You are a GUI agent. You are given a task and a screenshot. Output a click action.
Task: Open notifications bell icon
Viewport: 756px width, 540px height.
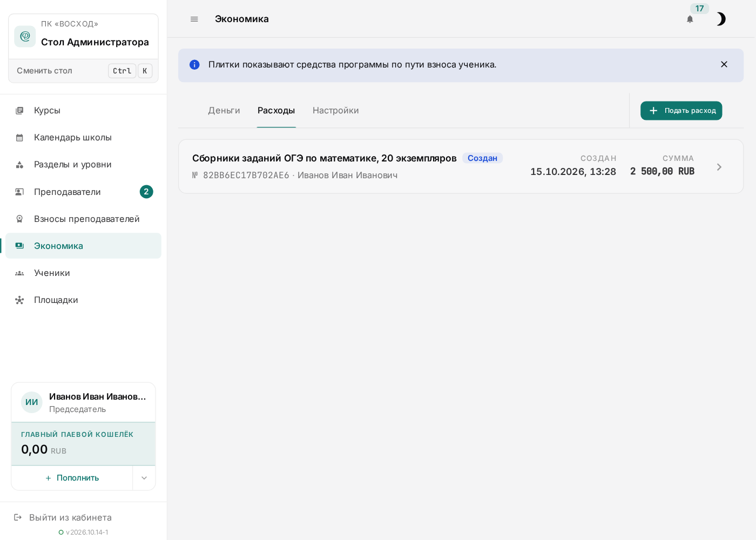[690, 19]
